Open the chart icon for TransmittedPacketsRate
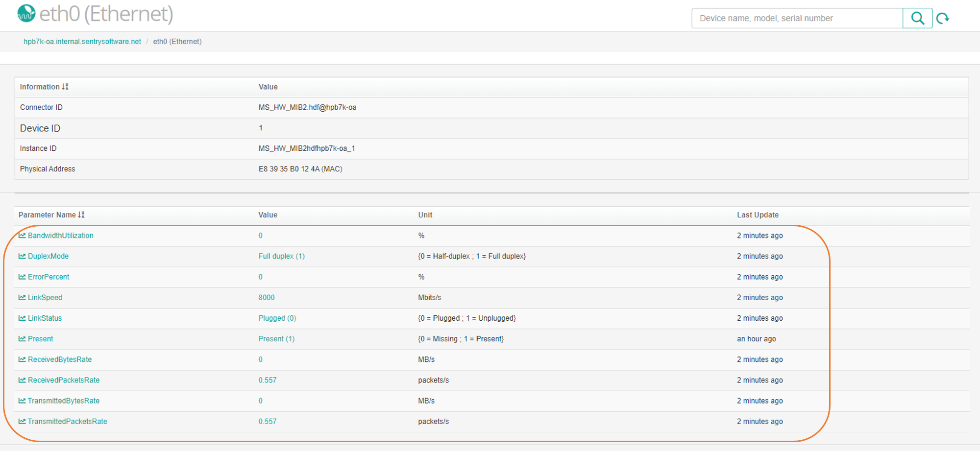 click(x=22, y=421)
